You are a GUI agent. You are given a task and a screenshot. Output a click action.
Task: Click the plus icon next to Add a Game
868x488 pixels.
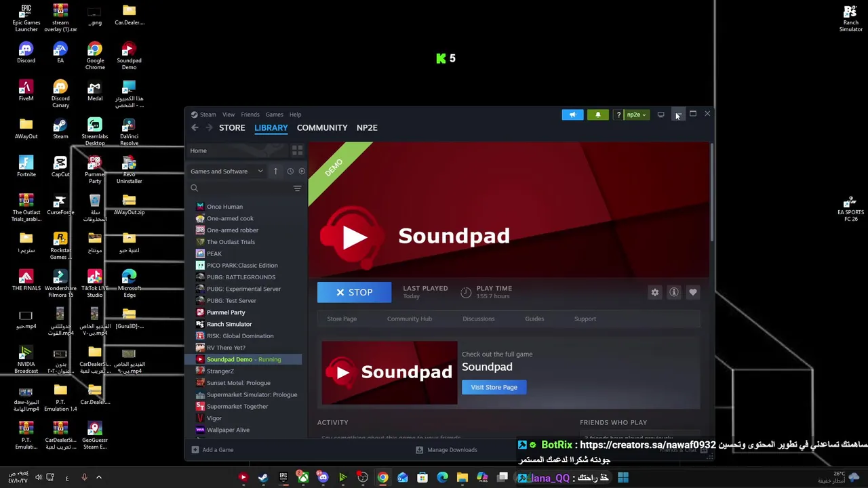coord(195,449)
